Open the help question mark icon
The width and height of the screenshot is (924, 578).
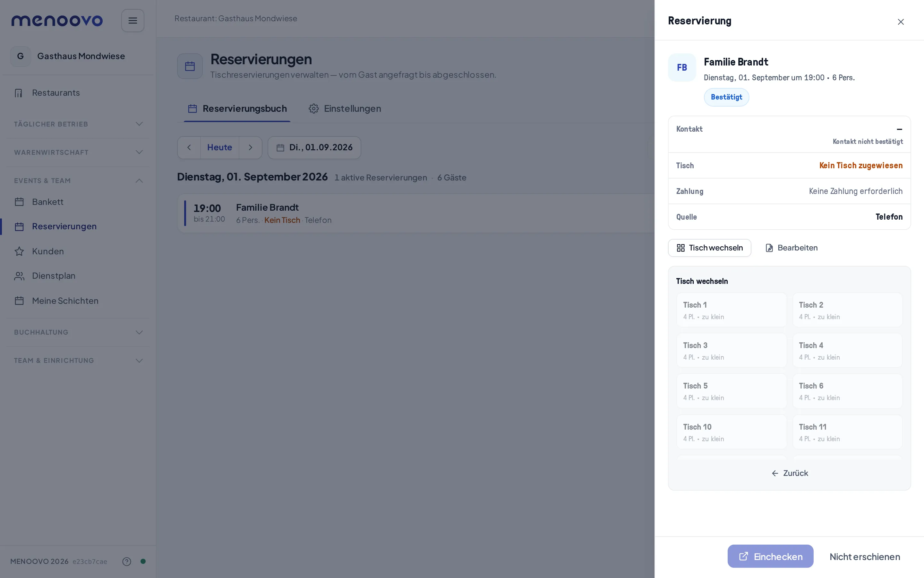pyautogui.click(x=127, y=561)
